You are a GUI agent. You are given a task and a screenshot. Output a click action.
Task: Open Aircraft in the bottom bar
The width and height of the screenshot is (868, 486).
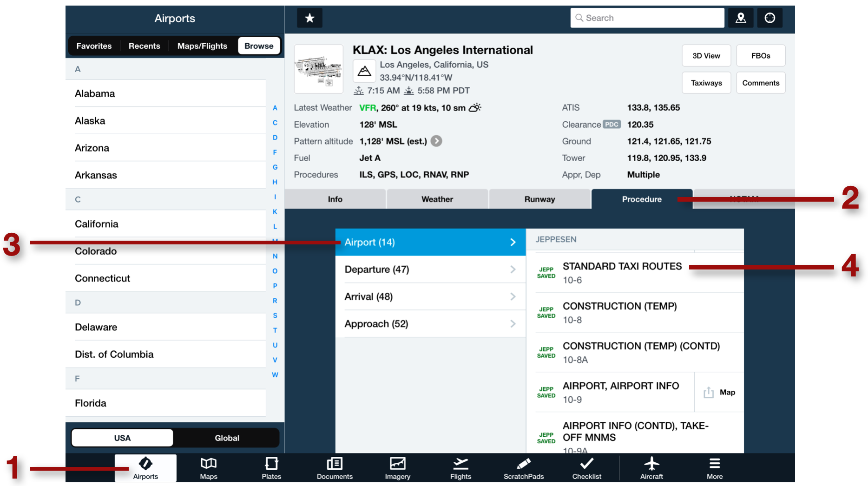pyautogui.click(x=651, y=468)
